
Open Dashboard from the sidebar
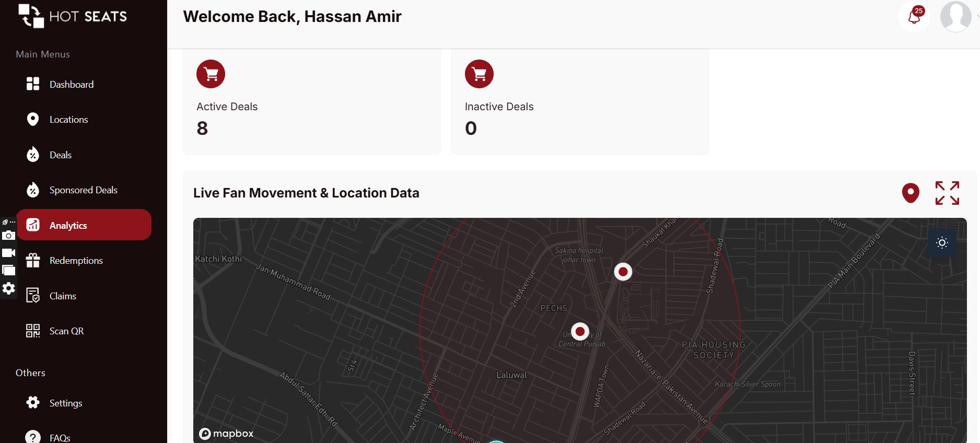(71, 85)
